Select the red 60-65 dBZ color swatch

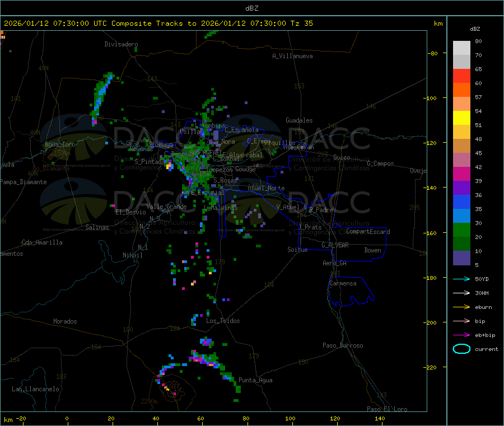click(461, 76)
